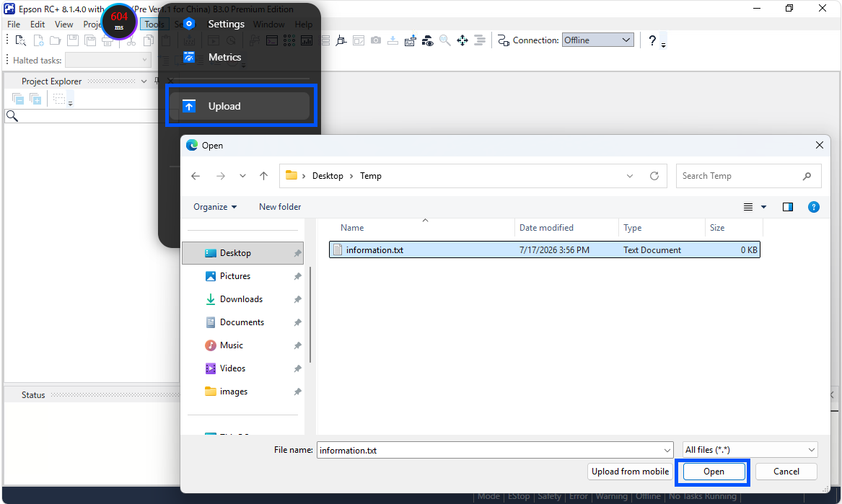Open the File menu
This screenshot has width=842, height=504.
click(14, 24)
